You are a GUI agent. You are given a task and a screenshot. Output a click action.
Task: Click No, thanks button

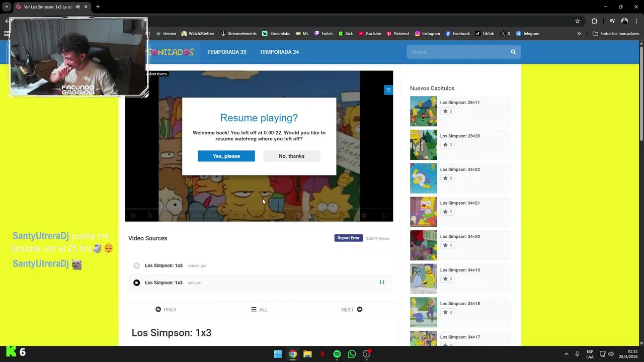292,156
